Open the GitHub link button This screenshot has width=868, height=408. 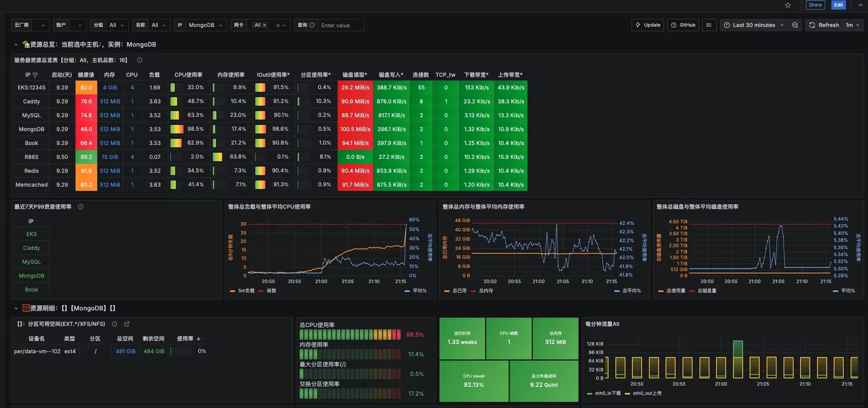pyautogui.click(x=683, y=25)
